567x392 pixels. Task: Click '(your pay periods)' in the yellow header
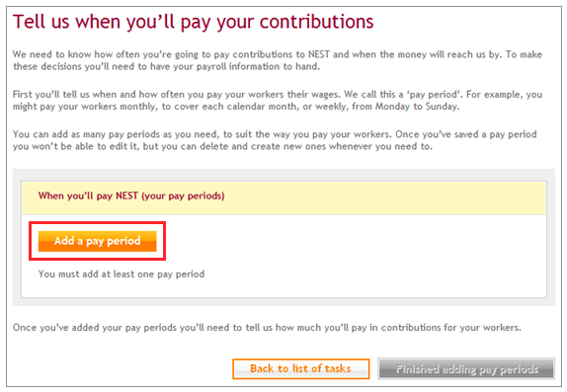pos(183,196)
